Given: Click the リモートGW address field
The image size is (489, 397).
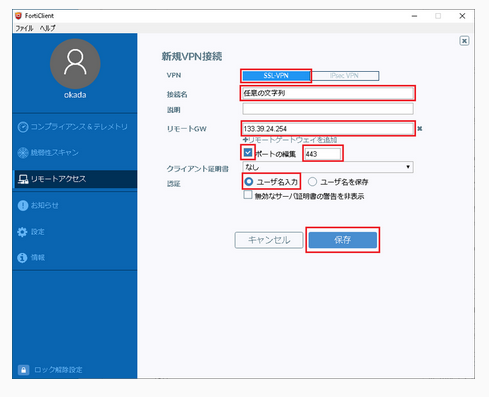Looking at the screenshot, I should coord(328,129).
